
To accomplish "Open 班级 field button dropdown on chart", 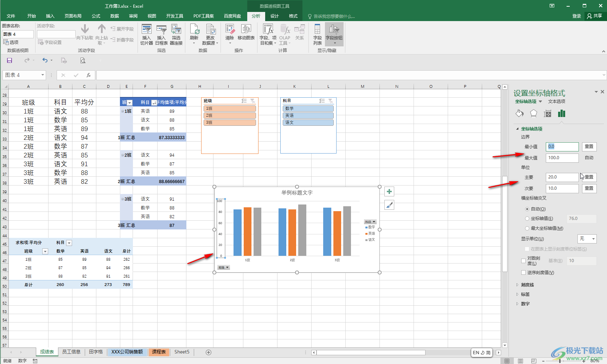I will pyautogui.click(x=223, y=267).
